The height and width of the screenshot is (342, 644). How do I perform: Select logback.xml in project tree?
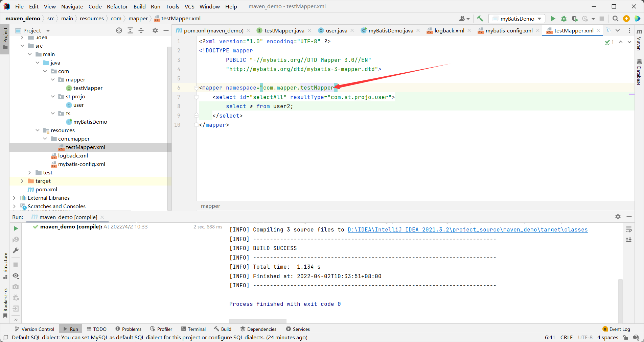coord(73,155)
